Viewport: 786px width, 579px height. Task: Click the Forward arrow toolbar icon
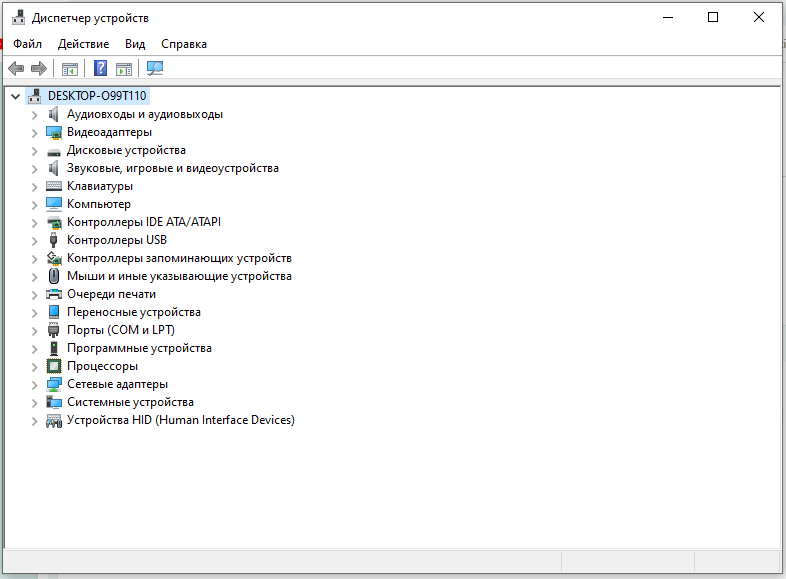[x=39, y=68]
